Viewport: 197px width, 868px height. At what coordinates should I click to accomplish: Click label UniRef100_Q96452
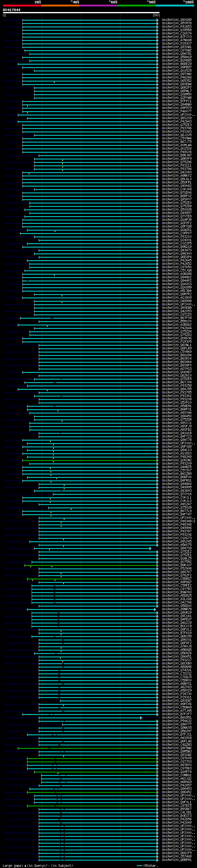click(x=177, y=792)
